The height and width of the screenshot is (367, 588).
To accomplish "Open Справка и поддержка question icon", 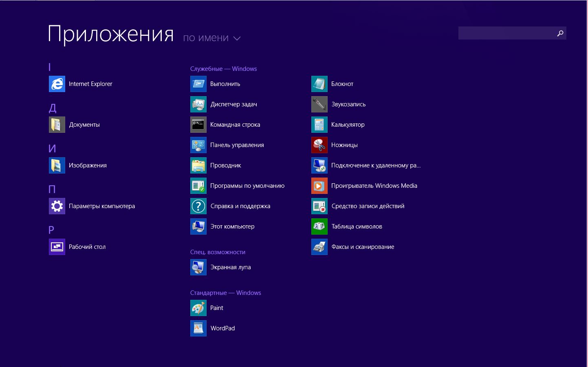I will (x=198, y=206).
